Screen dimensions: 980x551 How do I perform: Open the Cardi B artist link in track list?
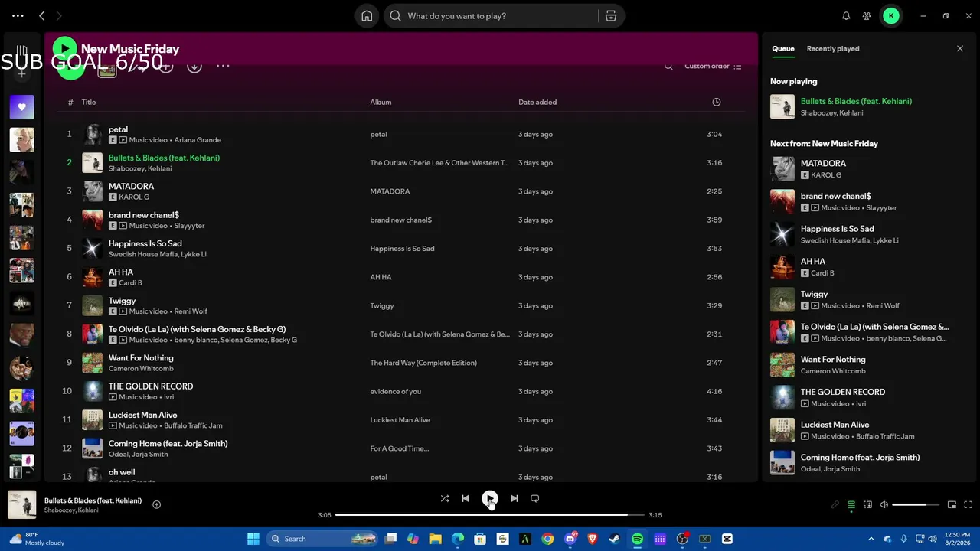[130, 283]
